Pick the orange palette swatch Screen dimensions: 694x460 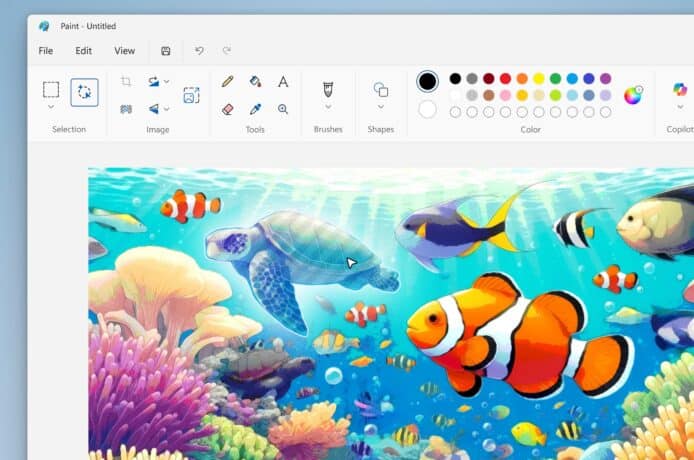click(x=522, y=79)
